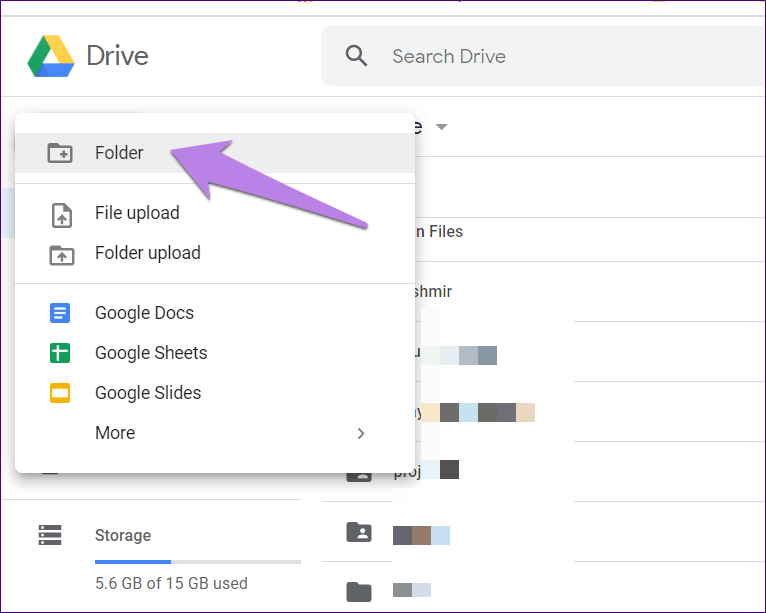The height and width of the screenshot is (613, 766).
Task: Open the More submenu
Action: pos(215,433)
